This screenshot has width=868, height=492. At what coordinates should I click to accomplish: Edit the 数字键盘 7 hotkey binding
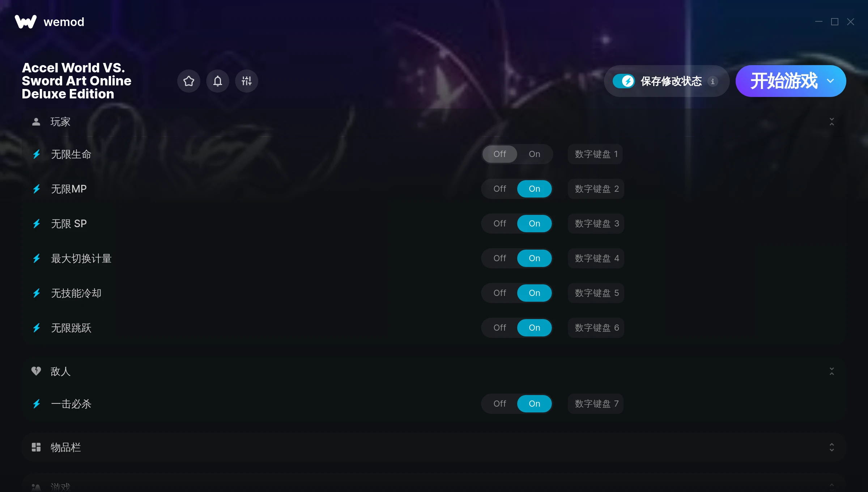pyautogui.click(x=596, y=404)
